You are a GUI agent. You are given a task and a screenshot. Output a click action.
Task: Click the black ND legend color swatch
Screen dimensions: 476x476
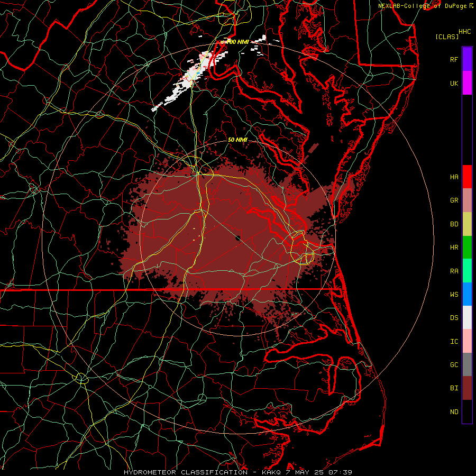pos(467,411)
